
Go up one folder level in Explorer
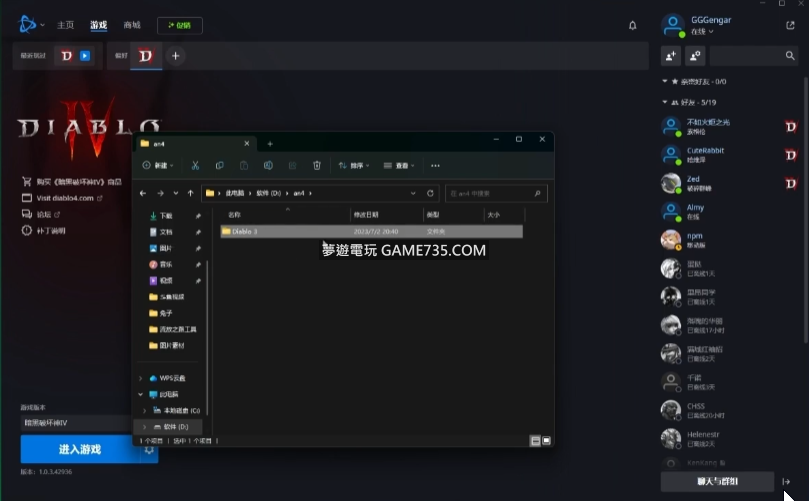(x=190, y=193)
